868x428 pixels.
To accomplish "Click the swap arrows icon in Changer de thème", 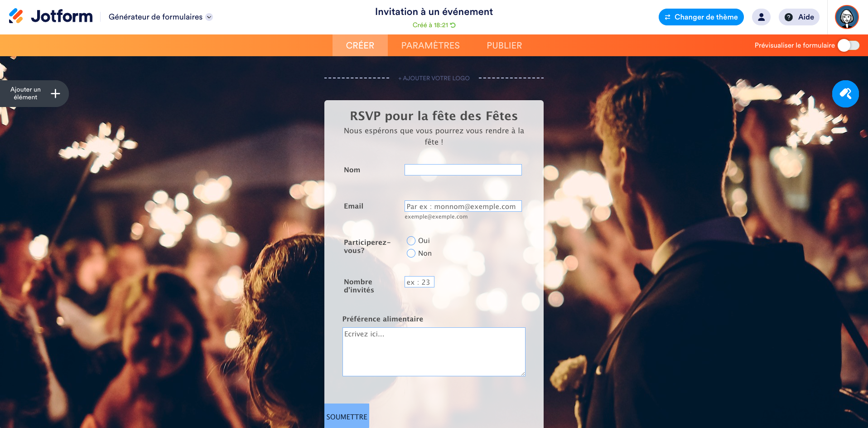I will pos(667,17).
